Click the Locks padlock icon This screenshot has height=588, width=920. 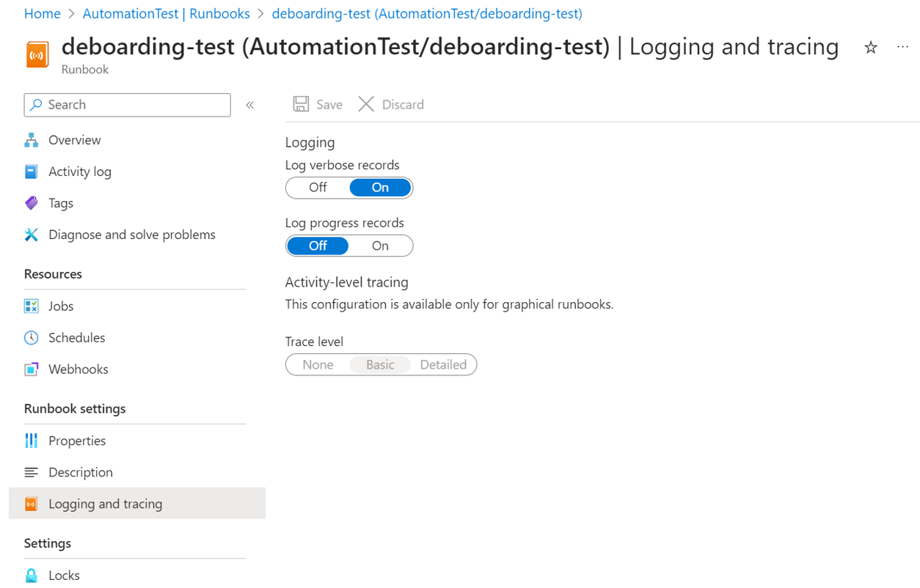click(x=31, y=576)
